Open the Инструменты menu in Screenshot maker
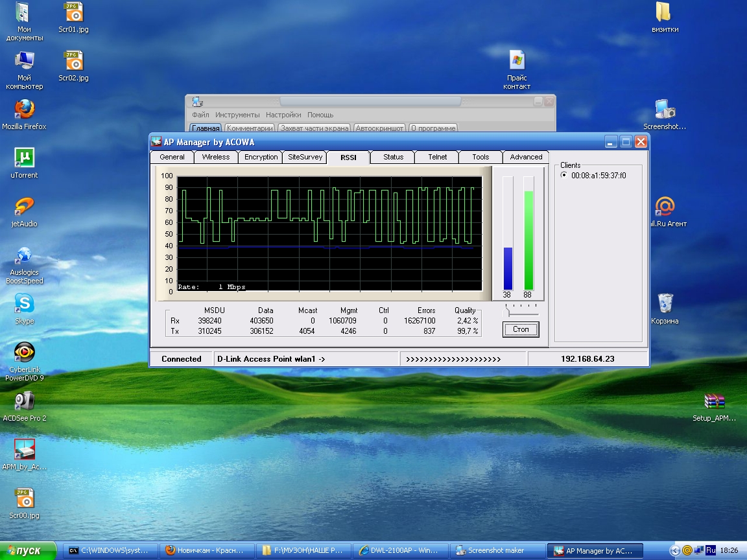747x560 pixels. point(237,115)
